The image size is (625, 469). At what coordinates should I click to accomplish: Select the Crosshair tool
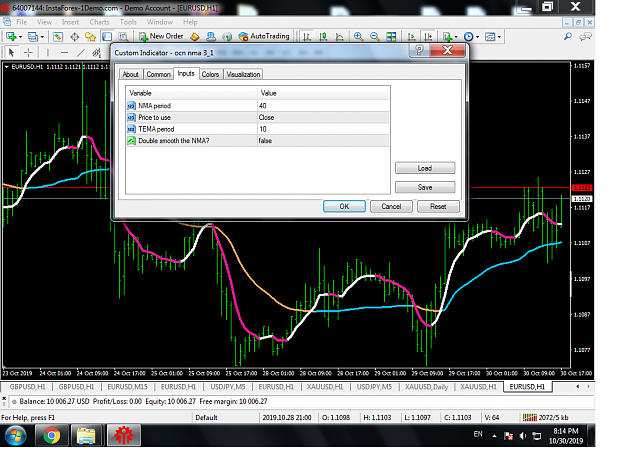(x=28, y=52)
